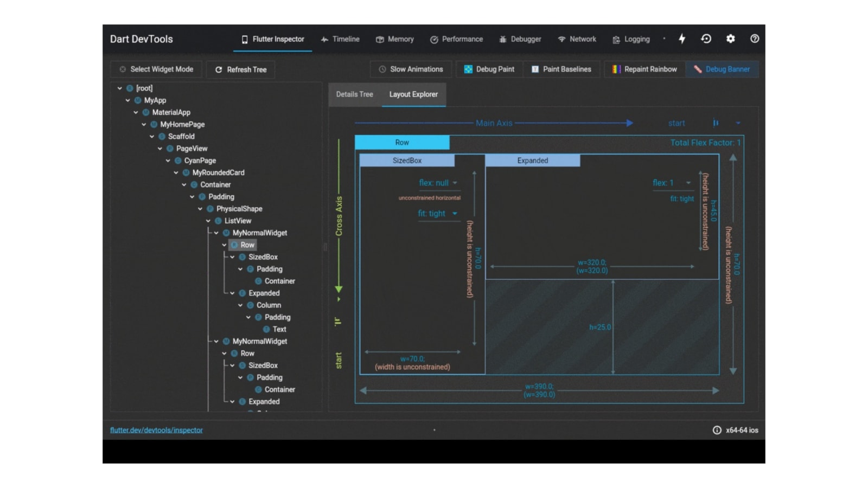Click the 'unconstrained horizontal' label
This screenshot has height=488, width=868.
point(430,198)
